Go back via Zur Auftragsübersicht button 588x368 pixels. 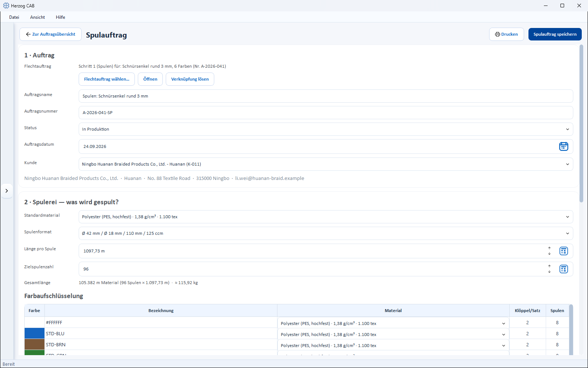[x=50, y=34]
